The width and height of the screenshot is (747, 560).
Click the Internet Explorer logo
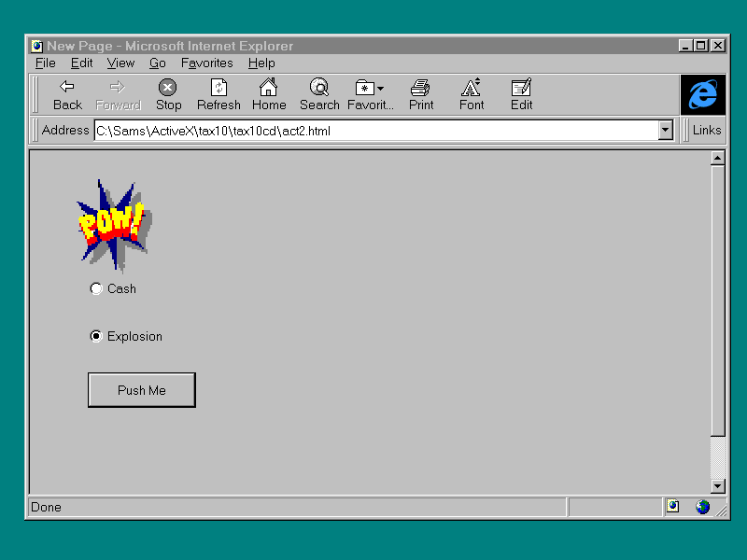coord(702,94)
